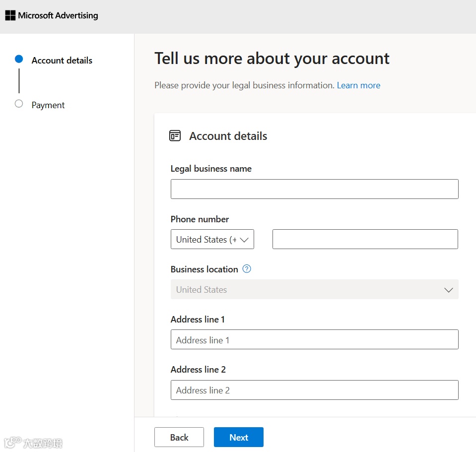Select the Payment step
This screenshot has height=452, width=476.
point(48,105)
